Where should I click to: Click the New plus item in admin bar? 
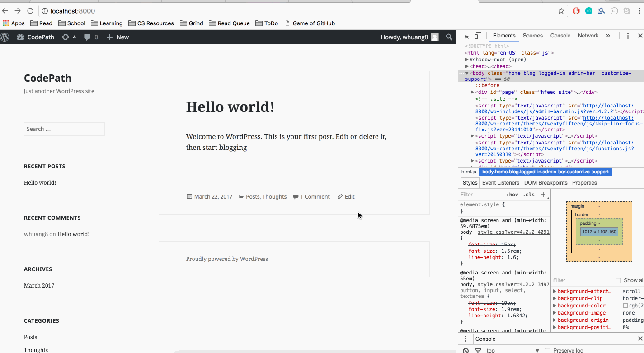(x=118, y=37)
